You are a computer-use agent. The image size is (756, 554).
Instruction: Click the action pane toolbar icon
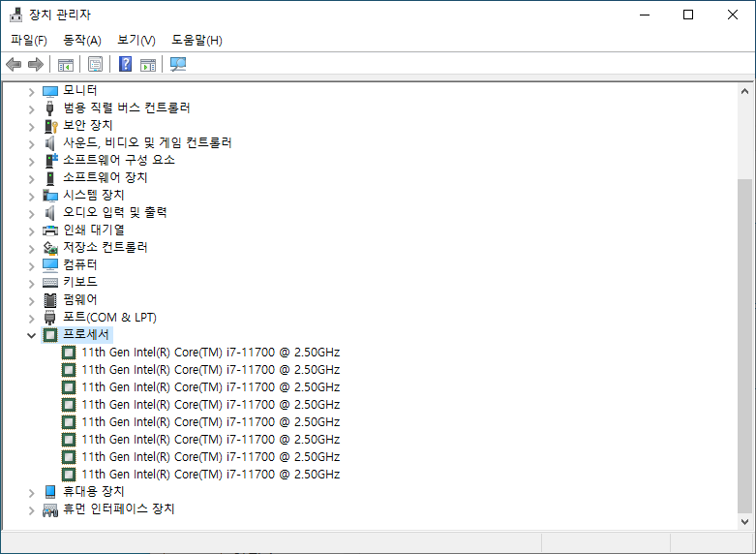tap(148, 64)
